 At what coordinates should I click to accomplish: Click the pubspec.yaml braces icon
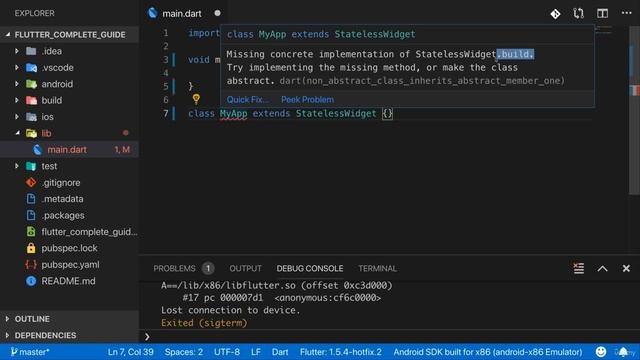(x=31, y=264)
